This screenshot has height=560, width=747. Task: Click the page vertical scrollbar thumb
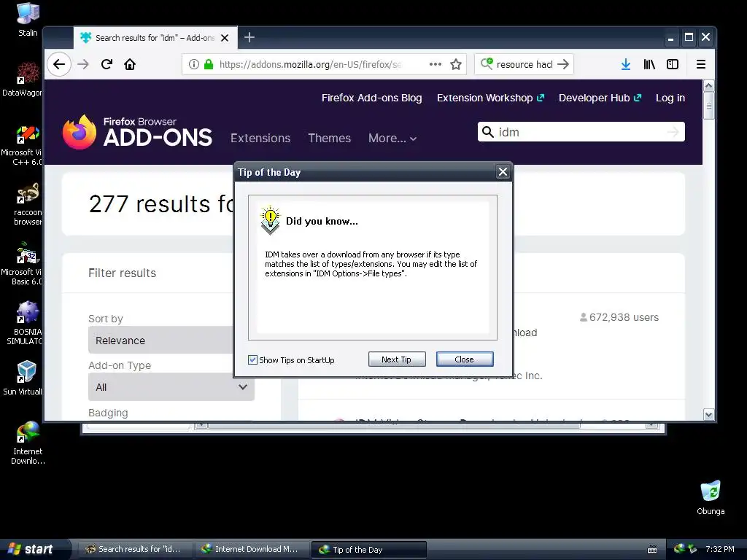(x=708, y=106)
